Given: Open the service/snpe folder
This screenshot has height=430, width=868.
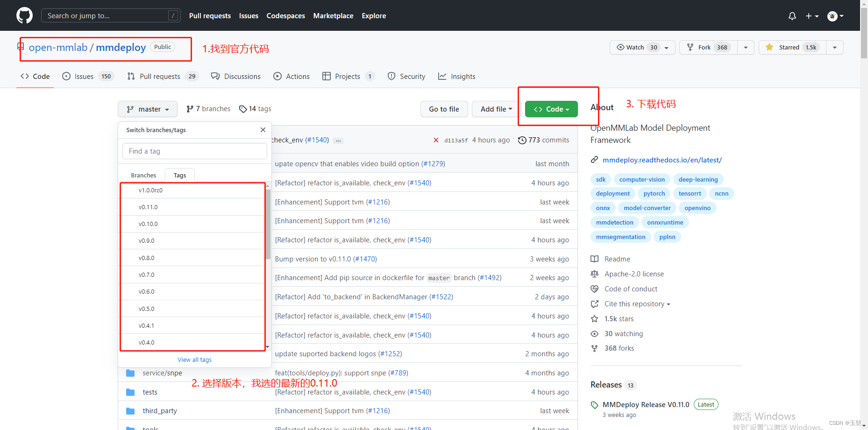Looking at the screenshot, I should 162,373.
